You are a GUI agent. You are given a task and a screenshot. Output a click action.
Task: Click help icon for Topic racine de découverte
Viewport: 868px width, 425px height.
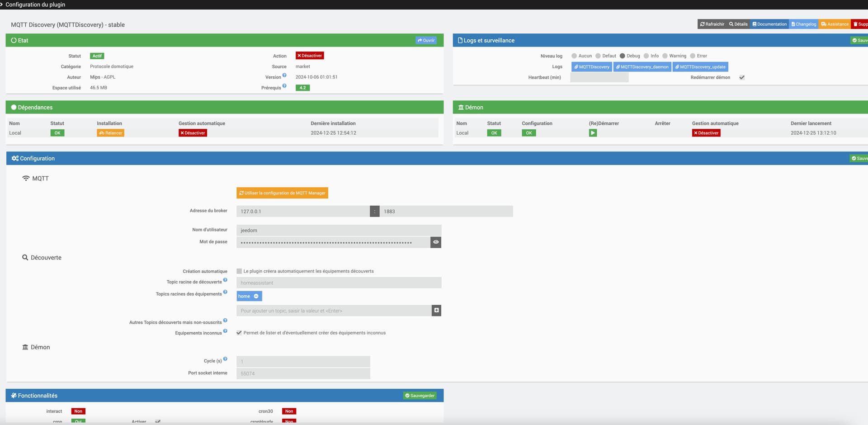pyautogui.click(x=225, y=280)
